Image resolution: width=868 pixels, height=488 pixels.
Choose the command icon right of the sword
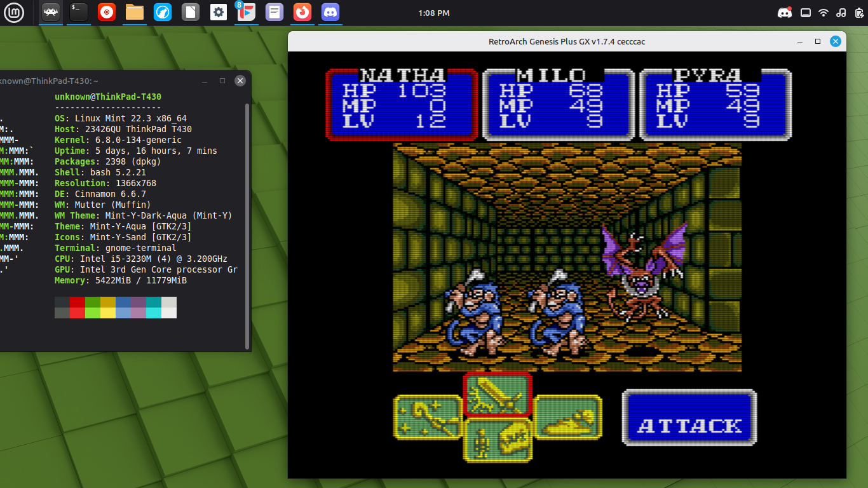567,417
